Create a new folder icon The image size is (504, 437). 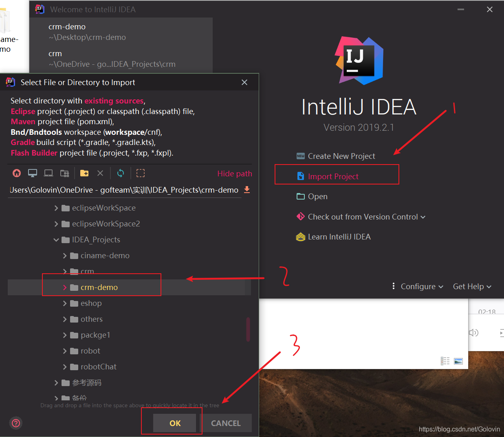[x=84, y=173]
